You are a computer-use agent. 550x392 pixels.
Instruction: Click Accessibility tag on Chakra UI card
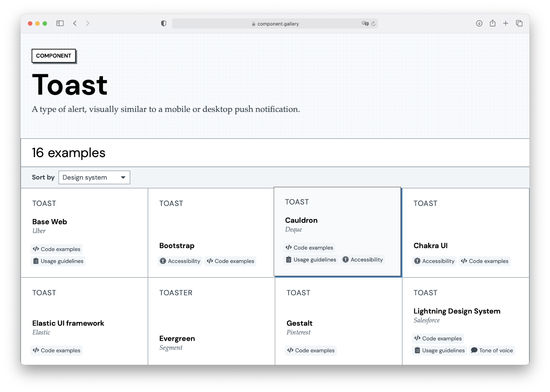coord(434,261)
